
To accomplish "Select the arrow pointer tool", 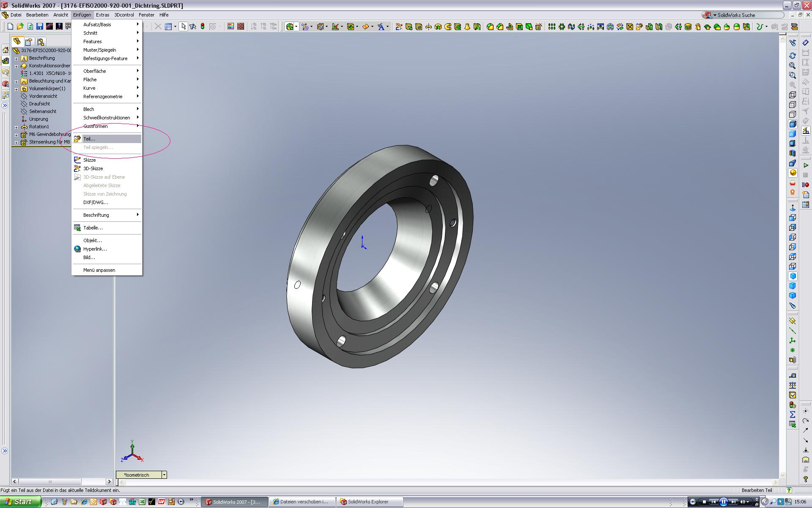I will tap(183, 27).
